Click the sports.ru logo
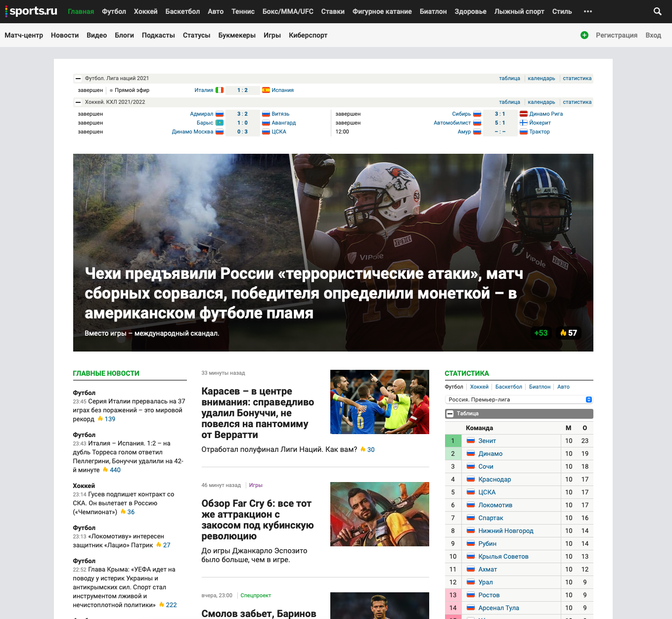672x619 pixels. (32, 11)
